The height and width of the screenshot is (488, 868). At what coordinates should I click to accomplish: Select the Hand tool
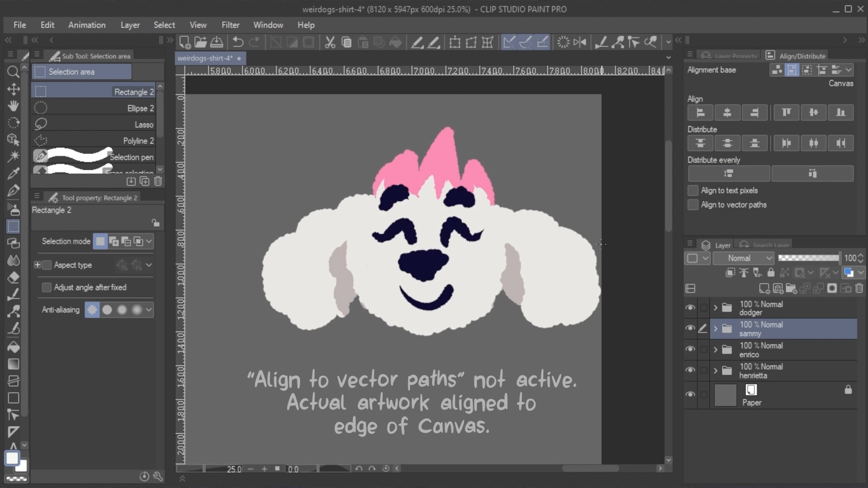(13, 106)
